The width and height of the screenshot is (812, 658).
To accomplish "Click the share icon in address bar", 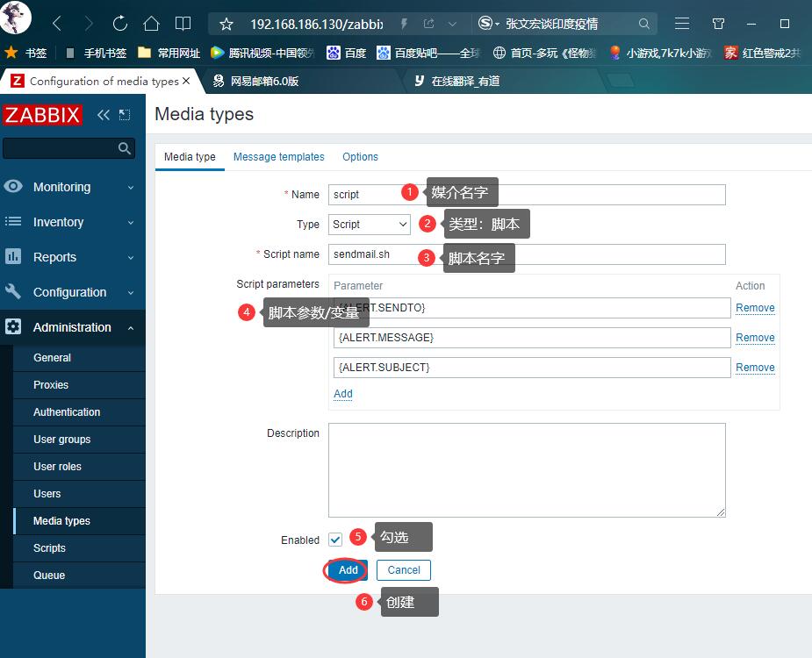I will [x=428, y=24].
